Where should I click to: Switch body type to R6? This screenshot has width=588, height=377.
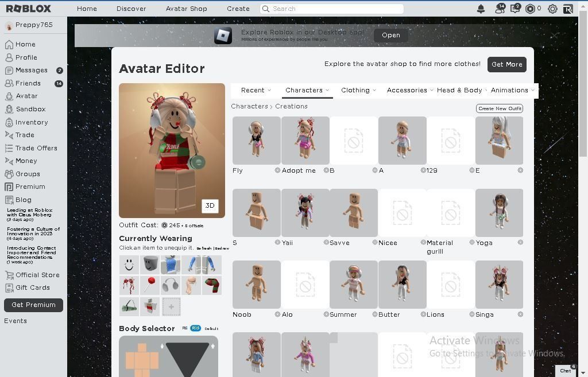pyautogui.click(x=184, y=328)
